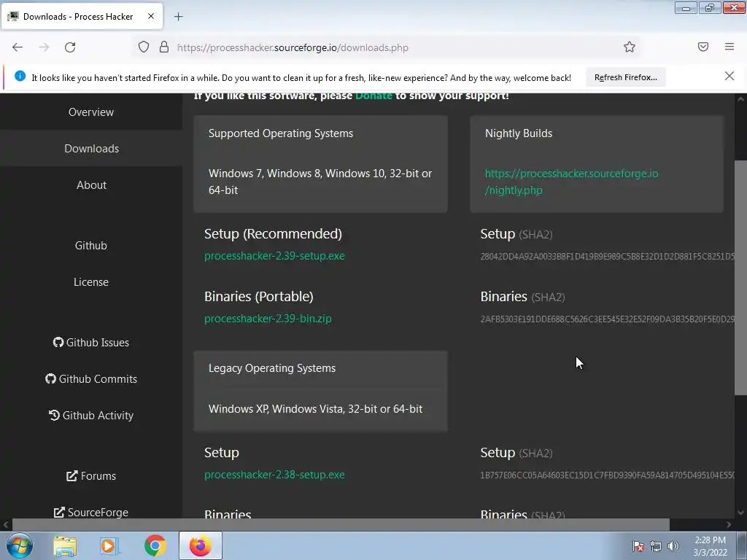Screen dimensions: 747x560
Task: Click the scroll down arrow of vertical scrollbar
Action: pos(740,513)
